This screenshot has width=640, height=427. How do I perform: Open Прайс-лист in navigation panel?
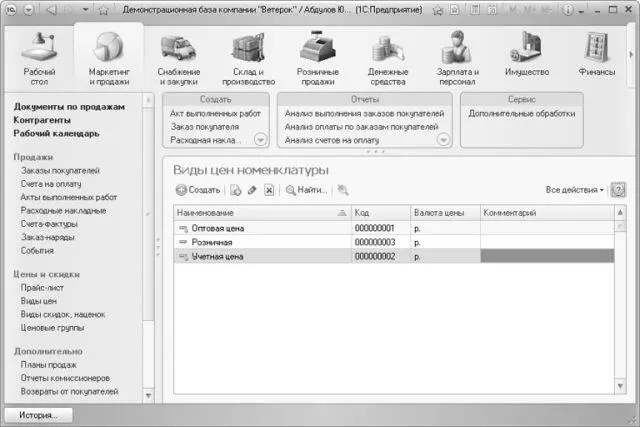point(42,288)
